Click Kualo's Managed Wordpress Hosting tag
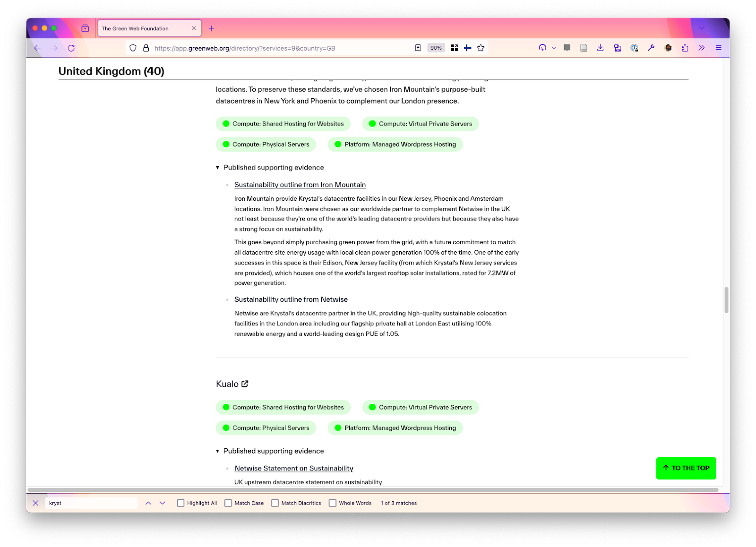 pos(395,428)
